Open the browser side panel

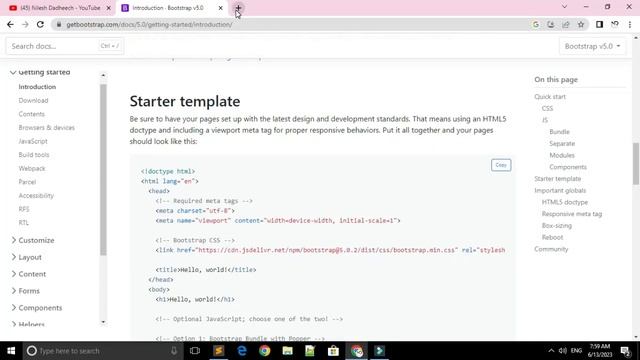(x=599, y=24)
